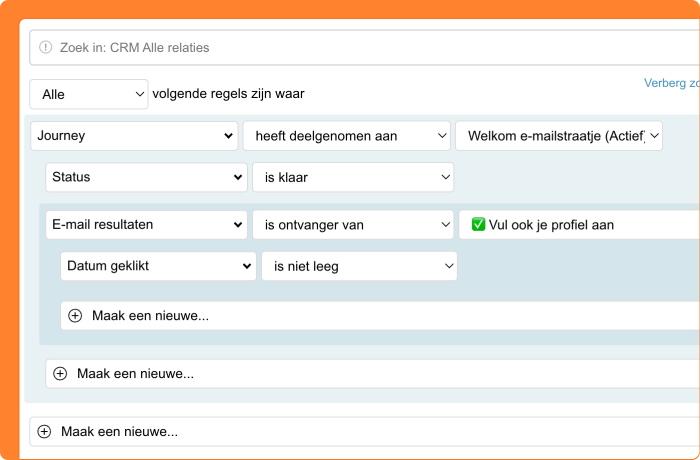The image size is (700, 460).
Task: Open the 'Welkom e-mailstraatje (Actief)' dropdown
Action: 559,136
